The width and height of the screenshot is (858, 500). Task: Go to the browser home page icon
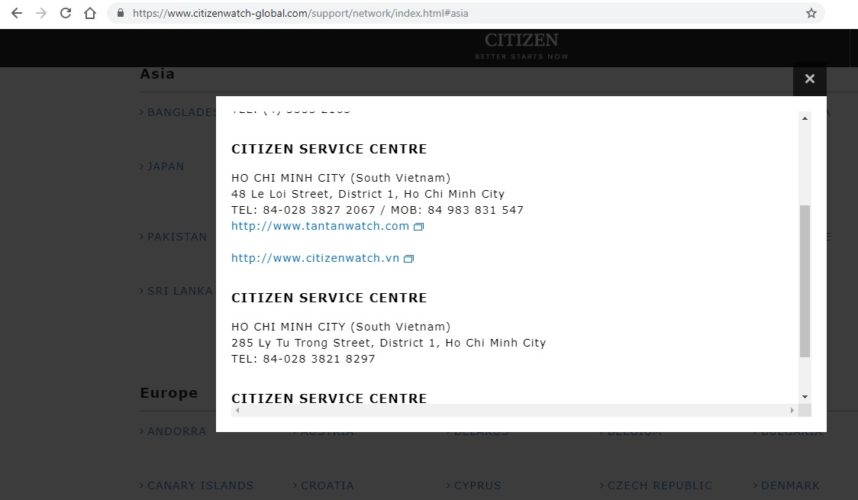tap(90, 14)
